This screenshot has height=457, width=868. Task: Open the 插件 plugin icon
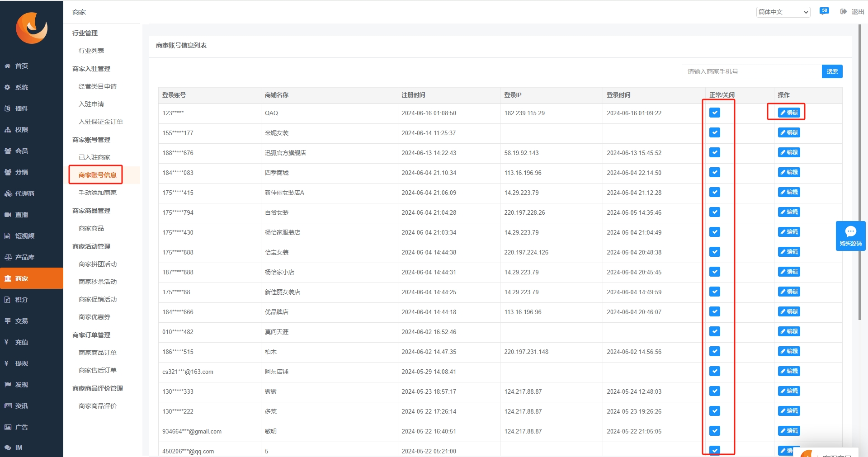[8, 108]
